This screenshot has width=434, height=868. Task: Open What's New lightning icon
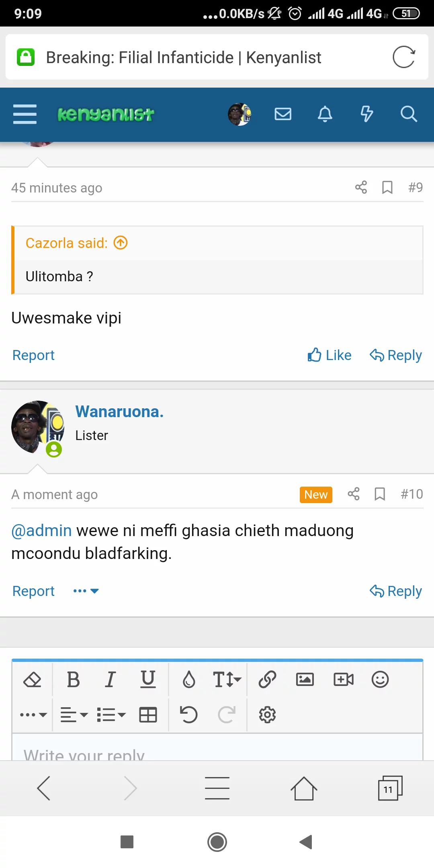pos(366,114)
